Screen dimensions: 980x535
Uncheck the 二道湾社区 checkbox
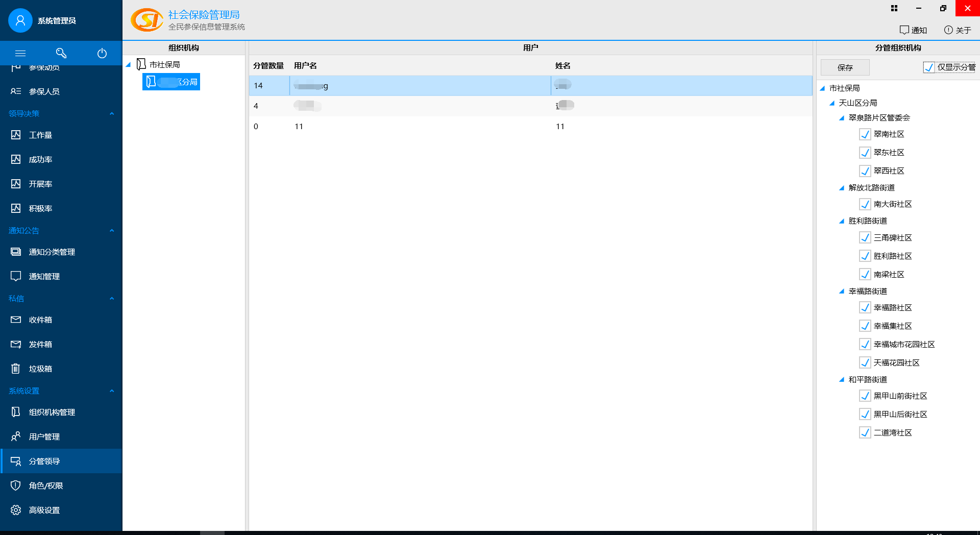tap(865, 433)
